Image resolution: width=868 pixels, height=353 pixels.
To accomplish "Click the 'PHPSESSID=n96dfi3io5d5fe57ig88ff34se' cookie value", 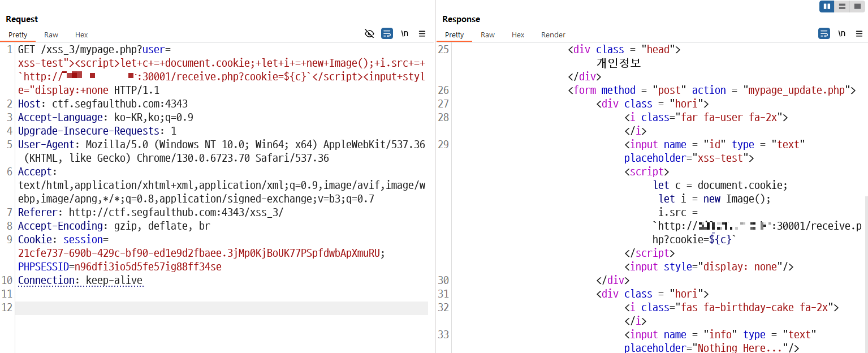I will pyautogui.click(x=120, y=266).
